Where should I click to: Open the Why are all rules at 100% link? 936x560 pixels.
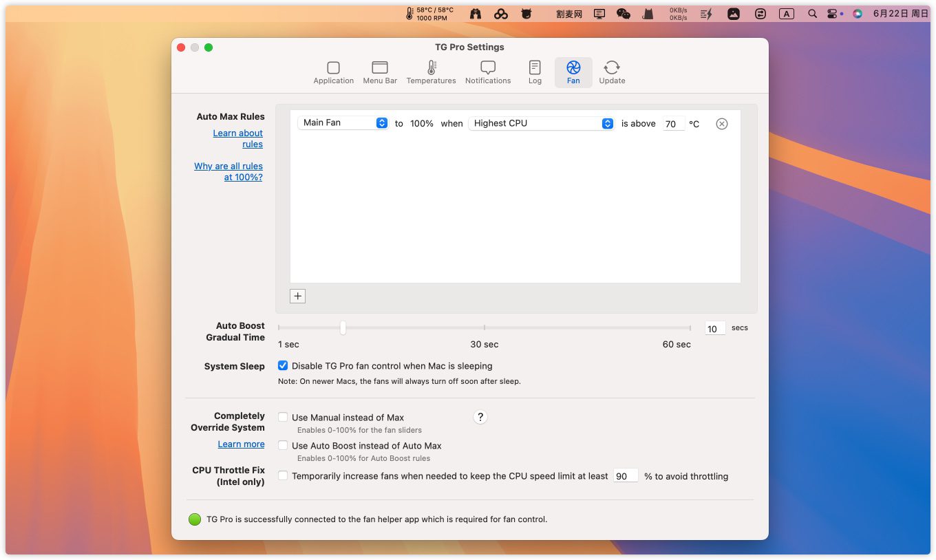click(228, 171)
